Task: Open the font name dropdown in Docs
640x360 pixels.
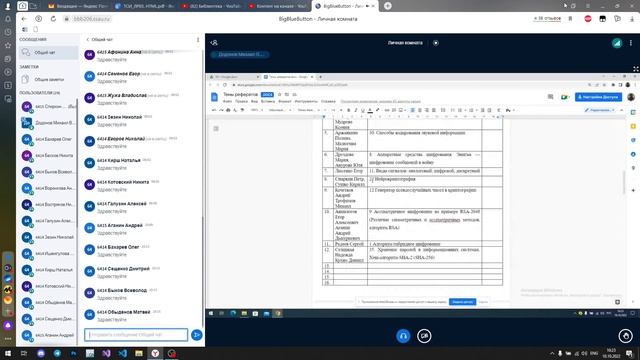Action: (x=307, y=110)
